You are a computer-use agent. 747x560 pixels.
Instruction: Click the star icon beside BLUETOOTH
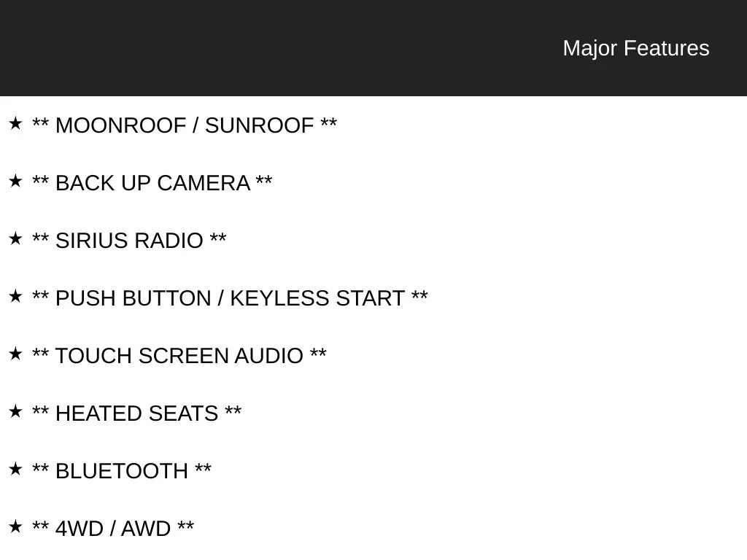click(x=15, y=469)
